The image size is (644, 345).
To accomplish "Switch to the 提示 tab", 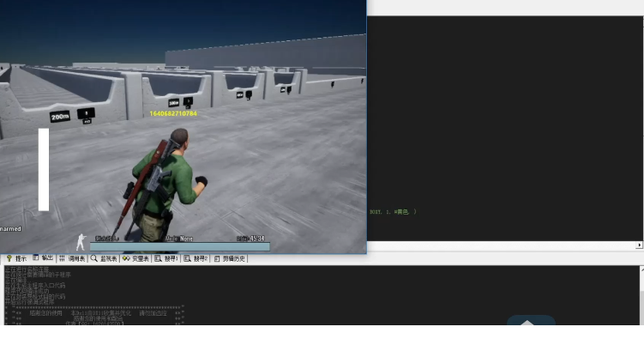I will 16,258.
